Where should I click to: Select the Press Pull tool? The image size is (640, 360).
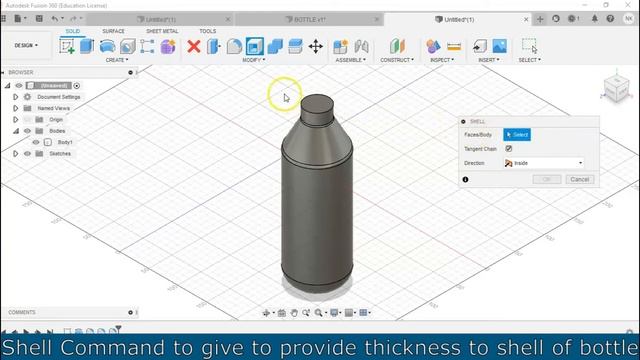click(x=214, y=46)
